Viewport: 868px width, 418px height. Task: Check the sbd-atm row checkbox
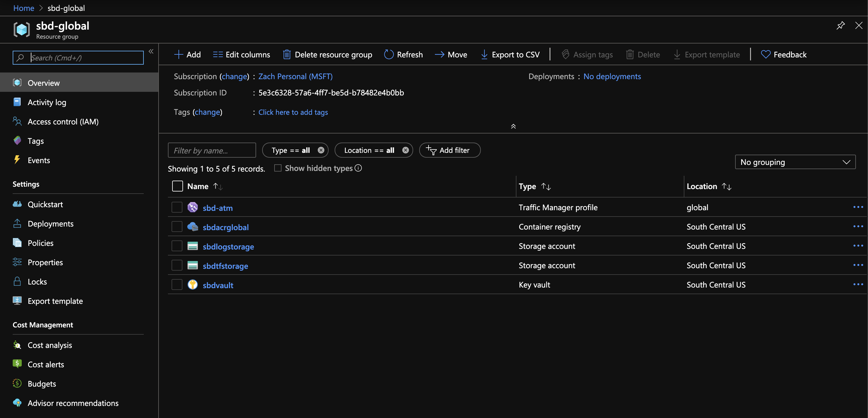(177, 207)
